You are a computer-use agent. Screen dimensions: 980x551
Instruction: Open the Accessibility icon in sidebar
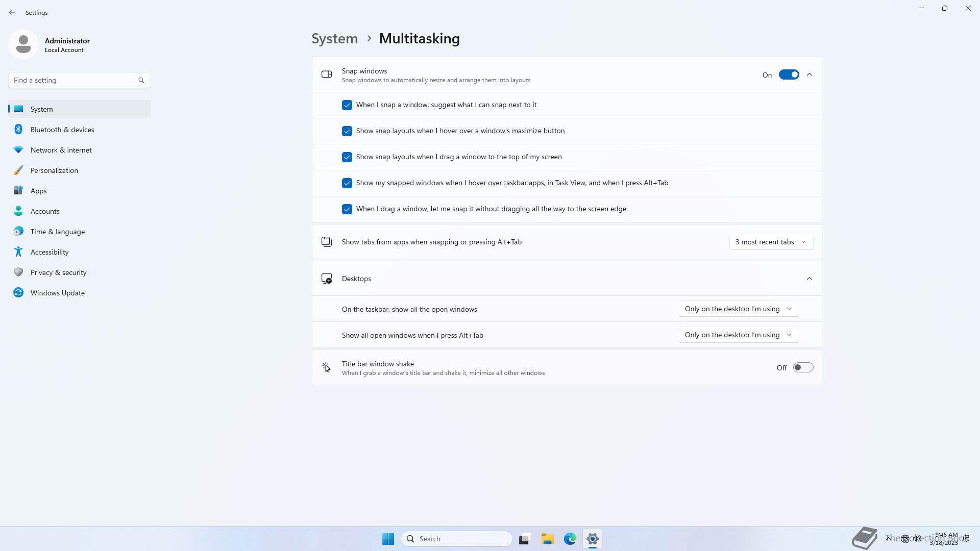tap(18, 252)
